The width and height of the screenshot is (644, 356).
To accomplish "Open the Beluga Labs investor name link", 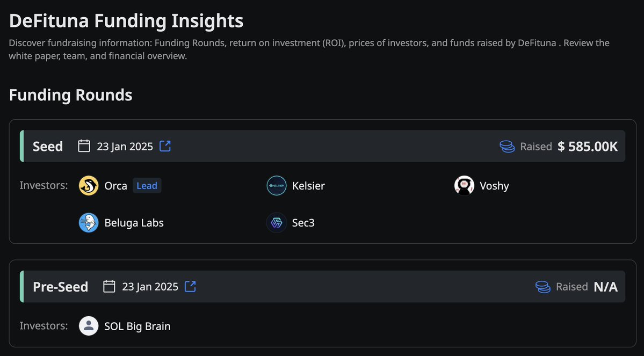I will pos(134,223).
